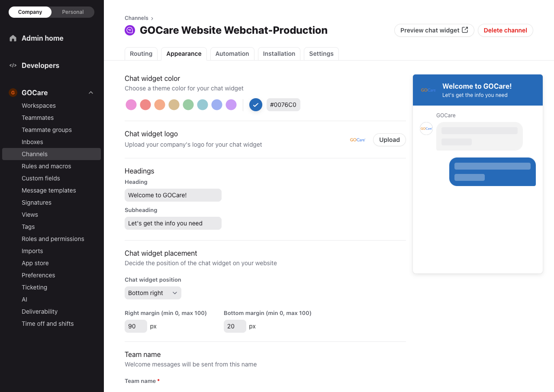
Task: Select the Appearance tab
Action: [184, 54]
